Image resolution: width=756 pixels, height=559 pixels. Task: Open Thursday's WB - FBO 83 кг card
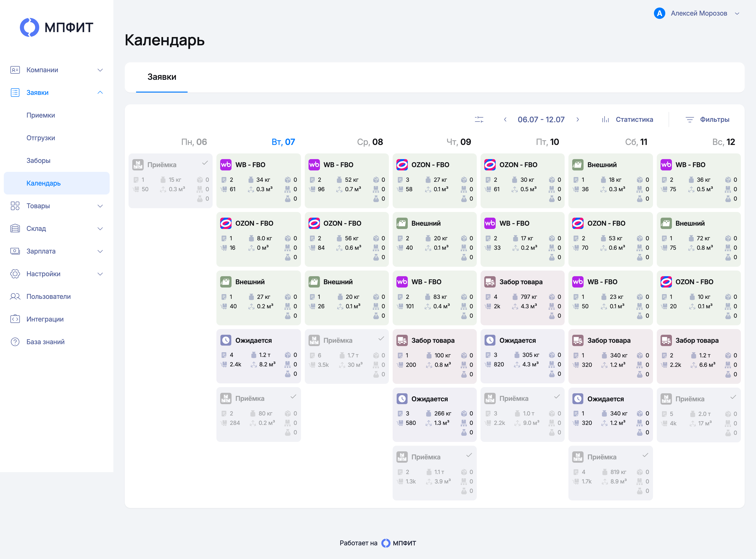tap(434, 298)
